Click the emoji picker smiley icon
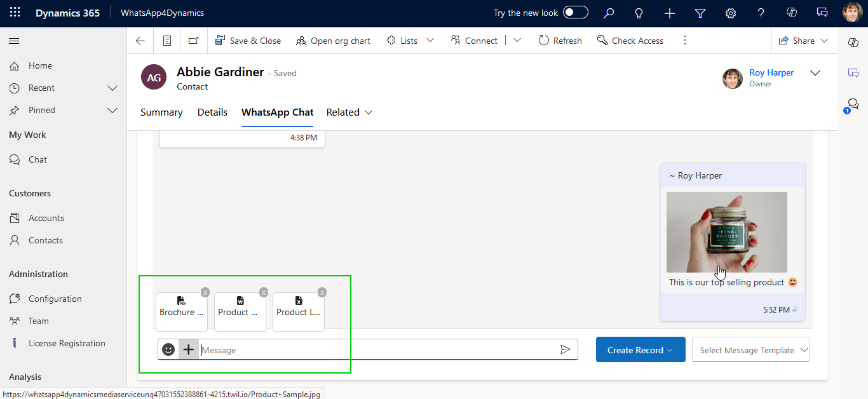The image size is (868, 399). point(168,349)
